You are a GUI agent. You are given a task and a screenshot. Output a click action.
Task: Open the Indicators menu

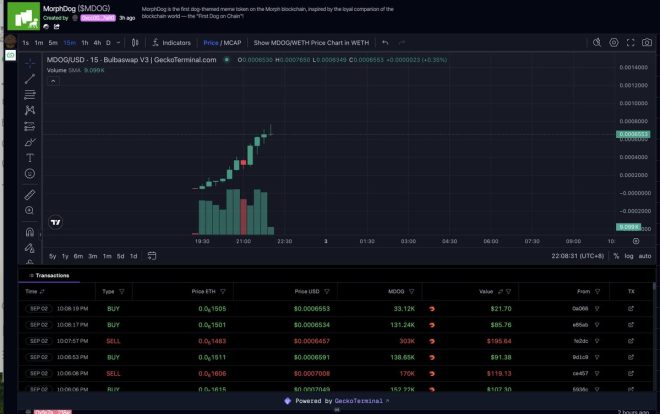(x=171, y=42)
